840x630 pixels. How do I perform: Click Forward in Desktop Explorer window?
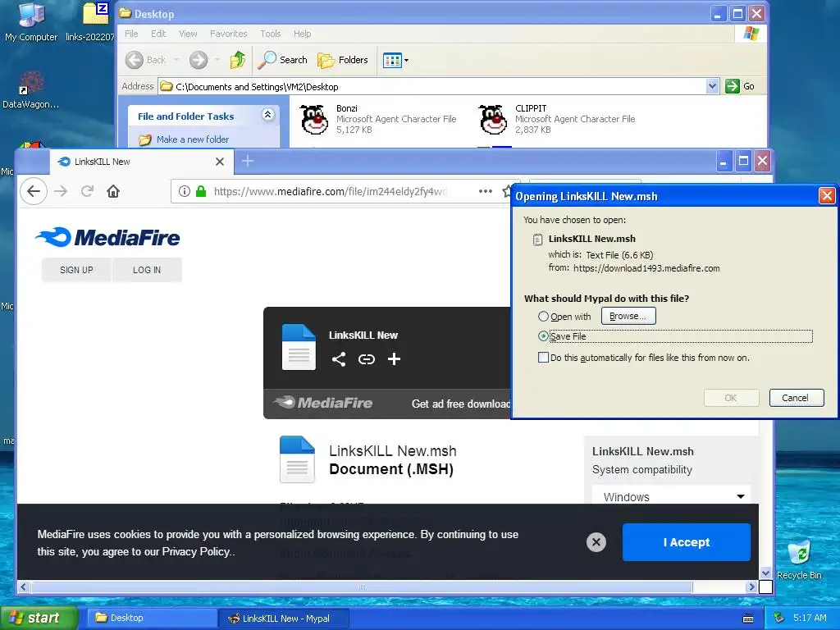coord(199,60)
